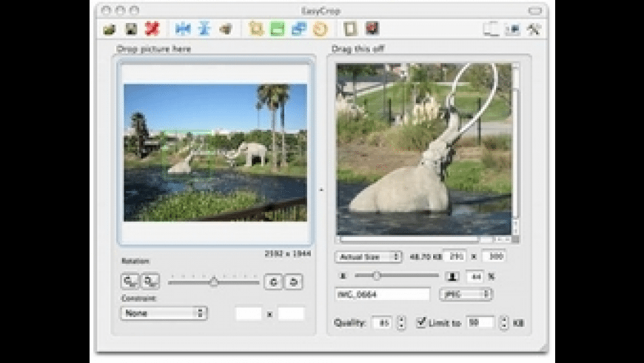Click the red puzzle-piece toolbar icon

(152, 29)
